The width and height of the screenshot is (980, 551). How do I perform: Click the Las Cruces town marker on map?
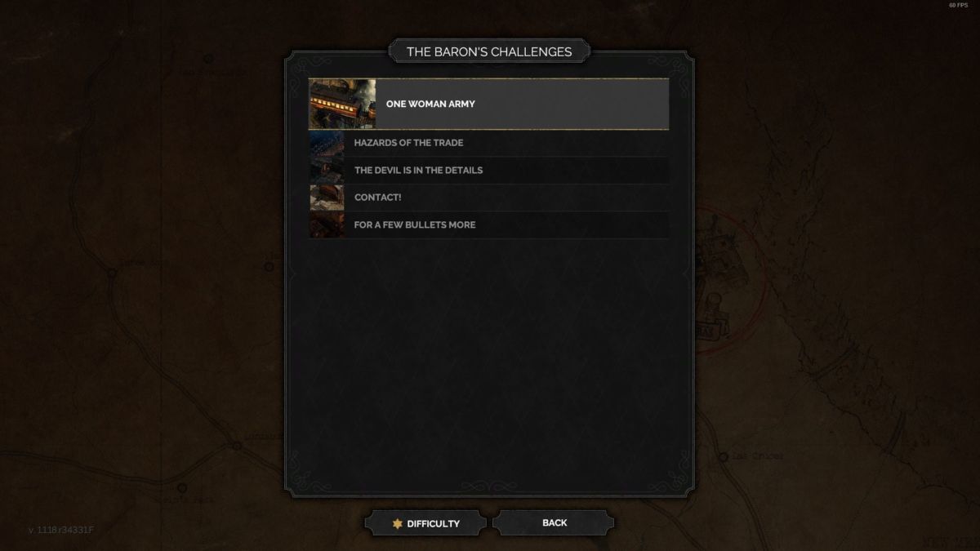(724, 457)
